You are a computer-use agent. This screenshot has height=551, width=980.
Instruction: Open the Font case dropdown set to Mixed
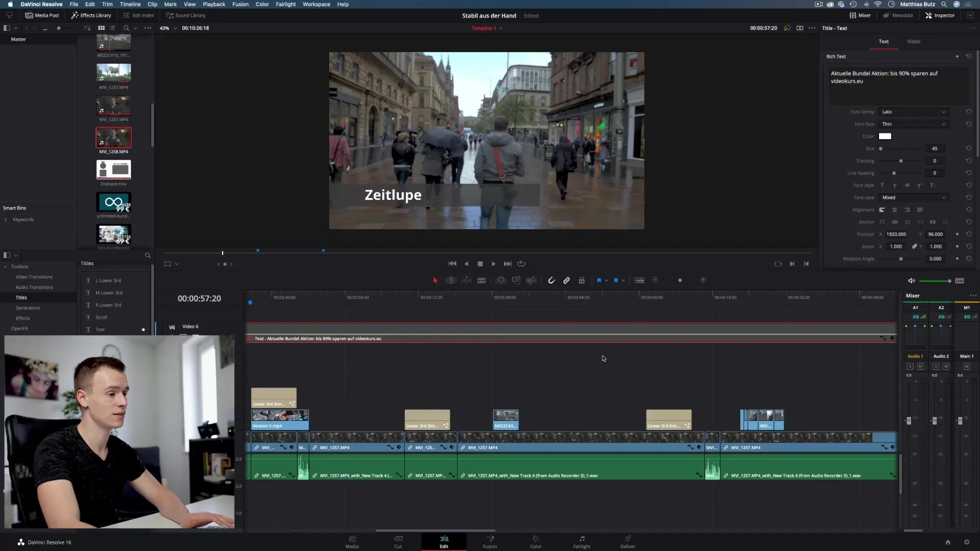coord(914,197)
